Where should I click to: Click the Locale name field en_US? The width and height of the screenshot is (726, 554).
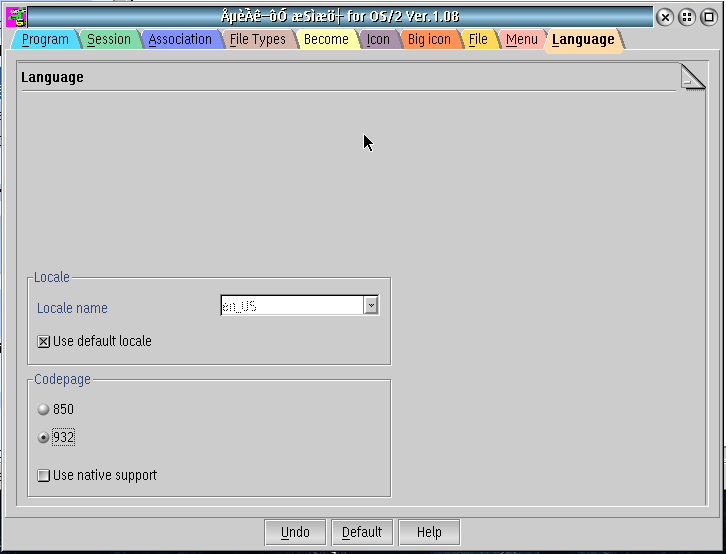pyautogui.click(x=292, y=305)
